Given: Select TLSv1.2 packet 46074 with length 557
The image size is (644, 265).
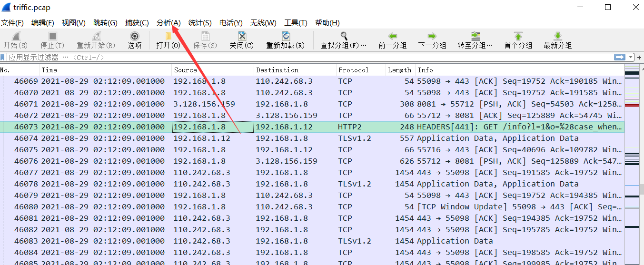Looking at the screenshot, I should pyautogui.click(x=312, y=138).
